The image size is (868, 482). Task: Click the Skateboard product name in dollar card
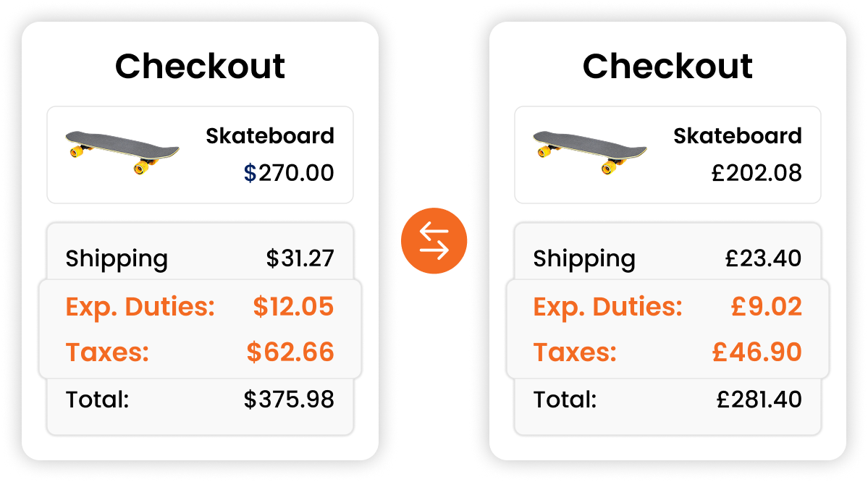point(270,136)
